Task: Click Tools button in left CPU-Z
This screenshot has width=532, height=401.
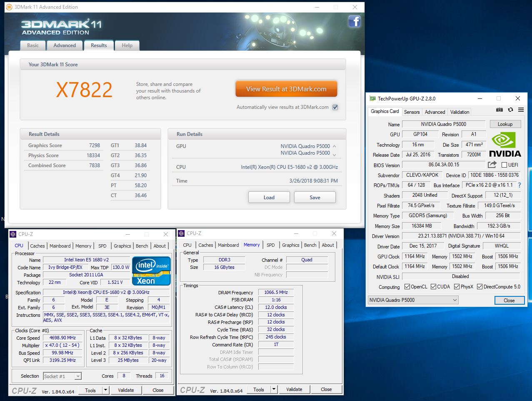Action: pyautogui.click(x=90, y=391)
